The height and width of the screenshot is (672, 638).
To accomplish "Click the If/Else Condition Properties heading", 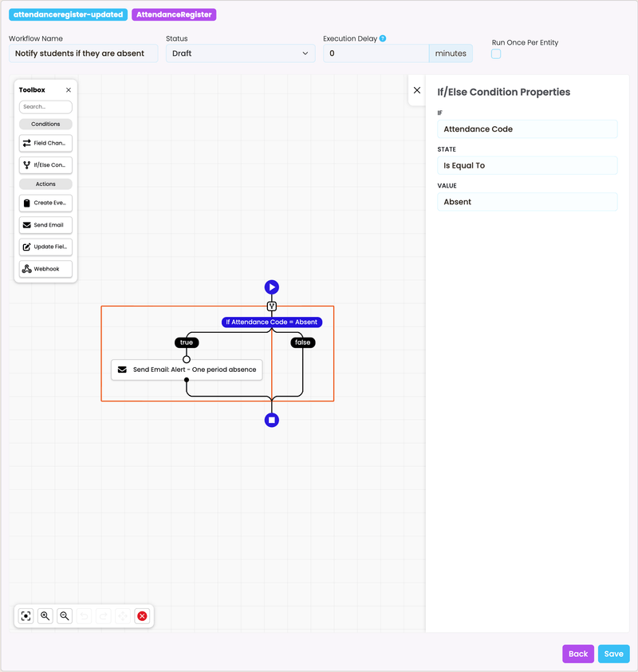I will point(503,92).
